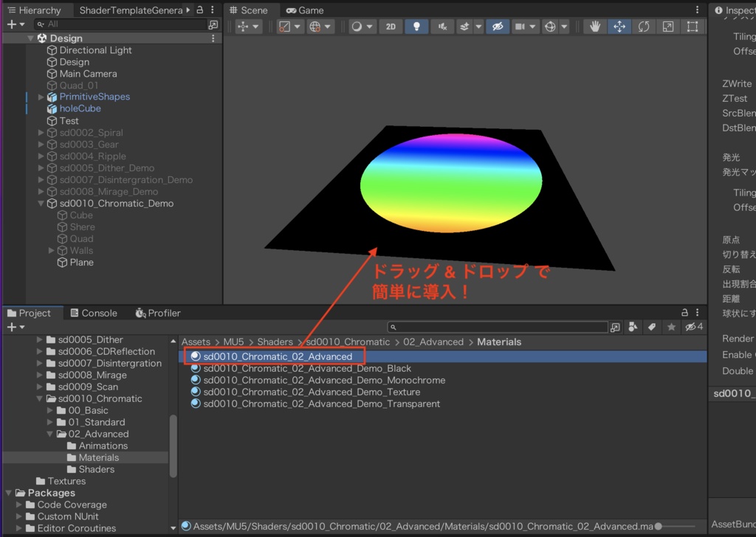Select the Rect transform tool
The image size is (756, 537).
tap(693, 27)
